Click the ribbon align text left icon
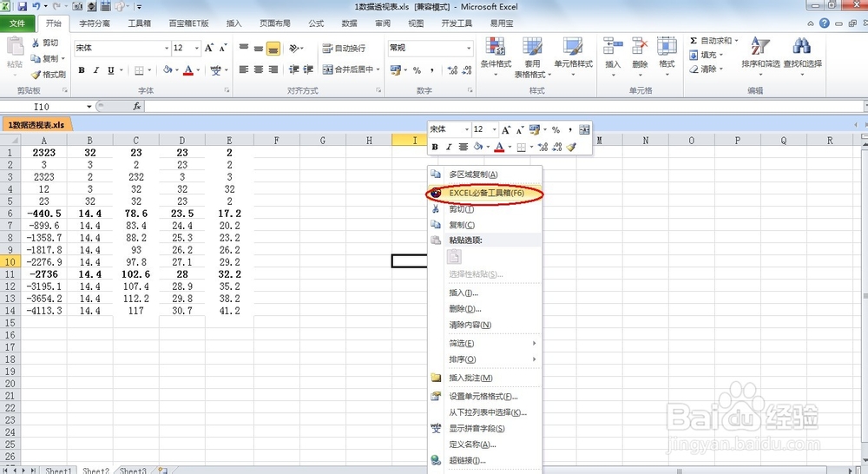Viewport: 868px width, 474px height. point(244,69)
